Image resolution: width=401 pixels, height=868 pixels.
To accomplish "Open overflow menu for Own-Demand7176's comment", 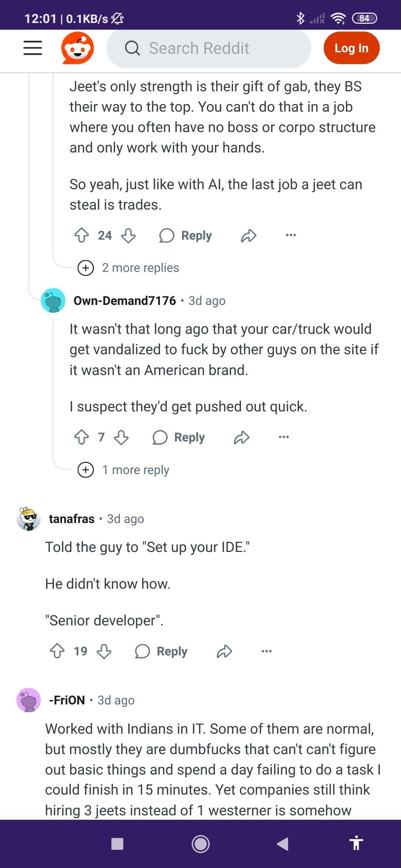I will click(x=284, y=437).
